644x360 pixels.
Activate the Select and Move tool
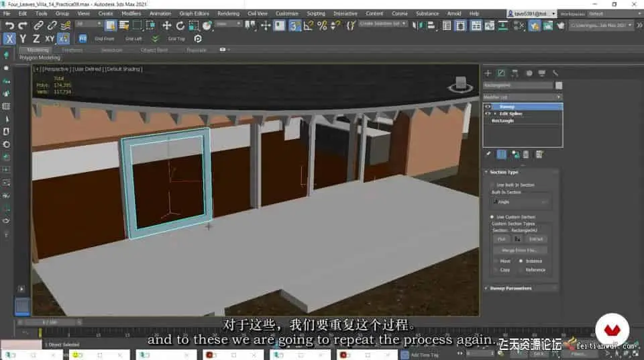(x=166, y=26)
